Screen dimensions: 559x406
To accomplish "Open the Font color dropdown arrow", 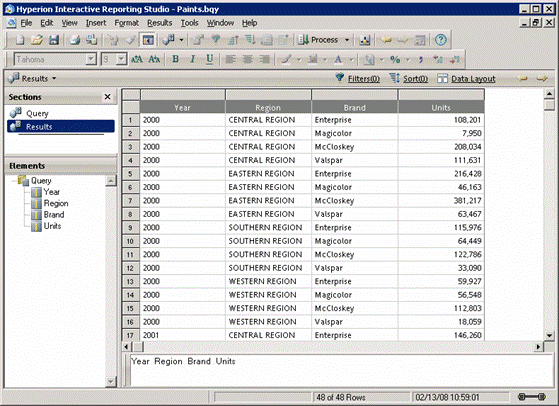I will [x=351, y=60].
